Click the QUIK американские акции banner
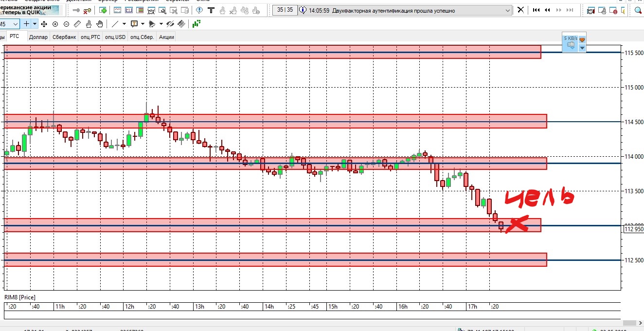This screenshot has height=331, width=644. tap(29, 10)
